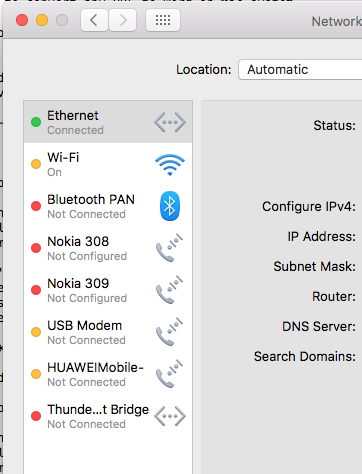Image resolution: width=362 pixels, height=474 pixels.
Task: Click the 'On' status under Wi-Fi
Action: pos(54,172)
